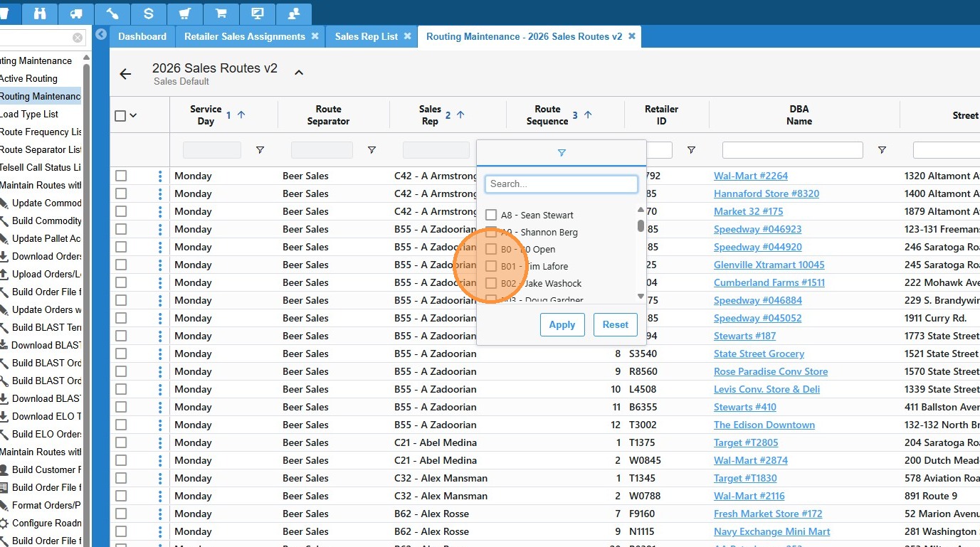Screen dimensions: 980x547
Task: Open the Service Day column filter icon
Action: [x=260, y=150]
